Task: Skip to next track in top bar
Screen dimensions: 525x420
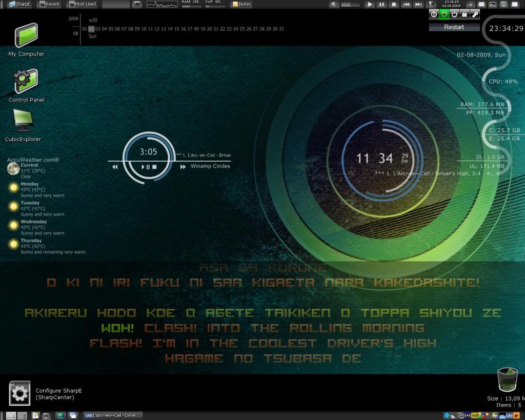Action: tap(418, 4)
